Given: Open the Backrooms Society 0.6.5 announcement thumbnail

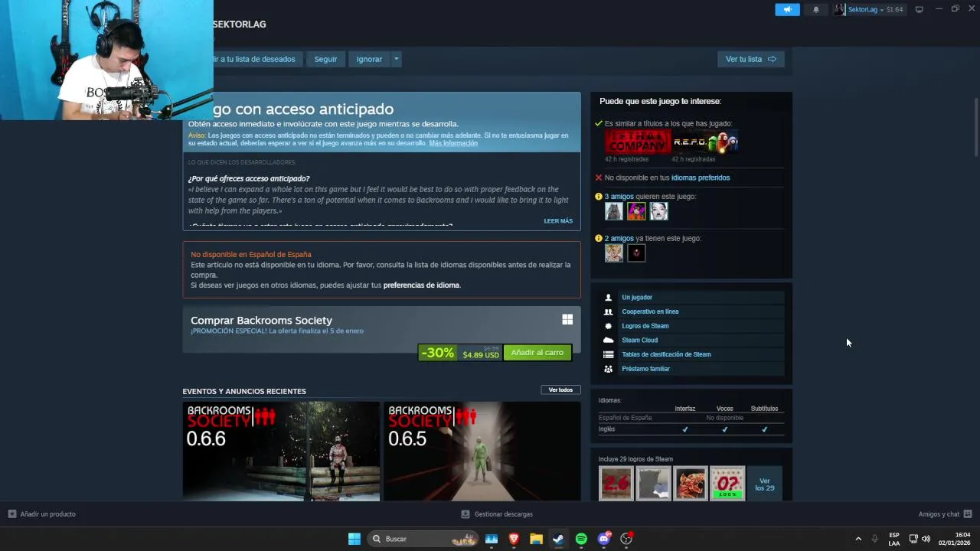Looking at the screenshot, I should pos(482,452).
